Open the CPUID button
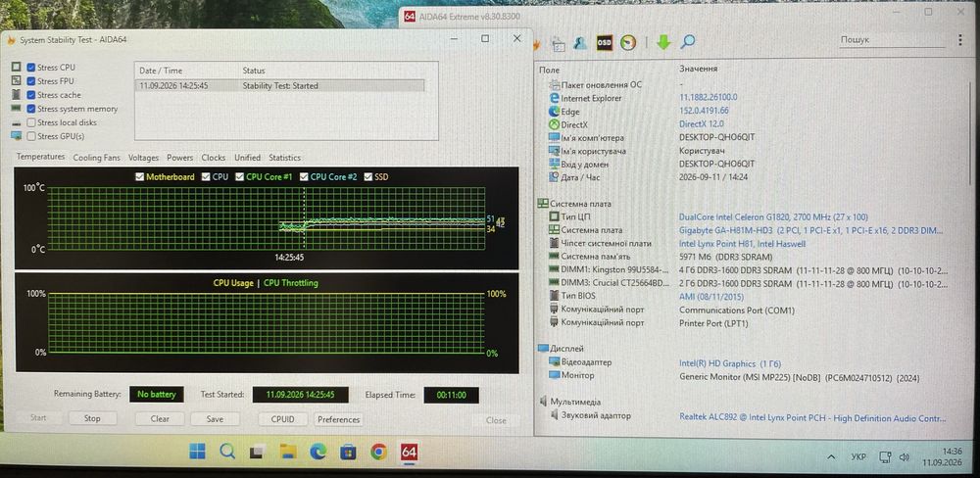 282,419
